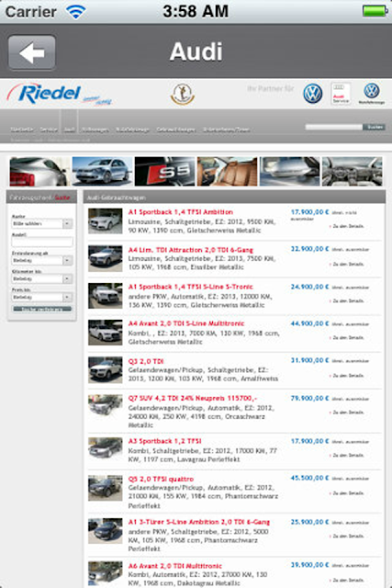Click 'Zu den Details' for A3 Sportback
The height and width of the screenshot is (588, 392).
tap(347, 455)
